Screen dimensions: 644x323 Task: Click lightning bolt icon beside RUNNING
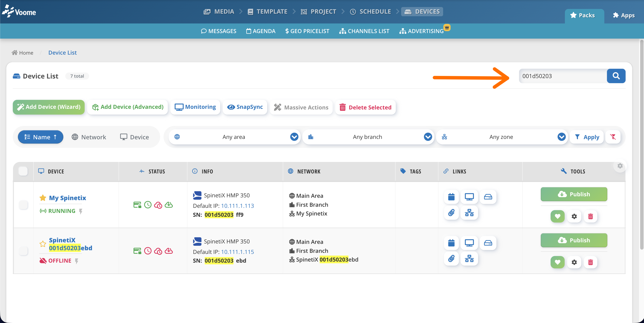pyautogui.click(x=81, y=211)
